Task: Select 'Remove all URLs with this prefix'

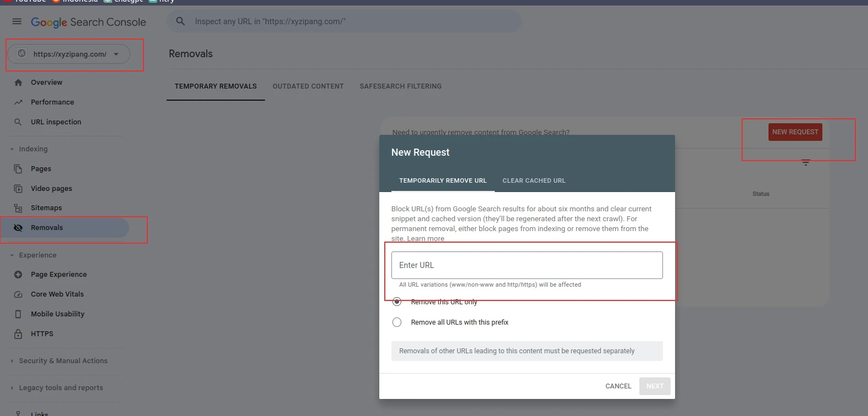Action: pos(397,322)
